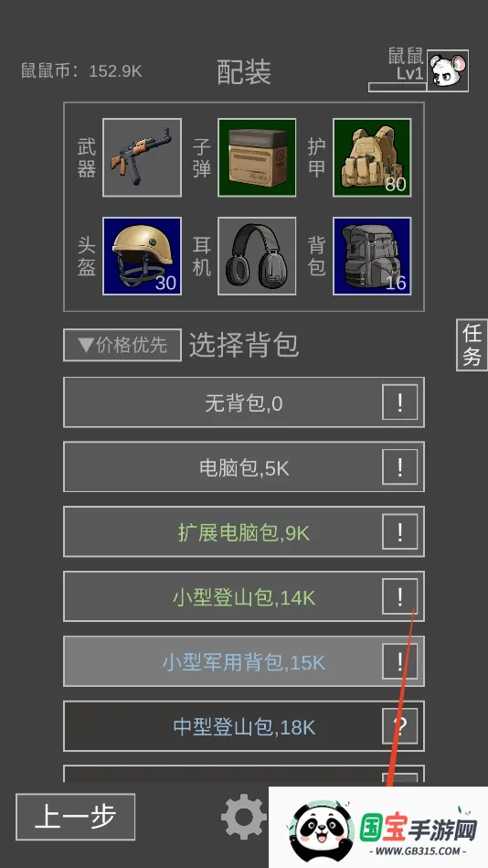Open the headphones 耳机 slot
This screenshot has width=488, height=868.
pos(257,256)
